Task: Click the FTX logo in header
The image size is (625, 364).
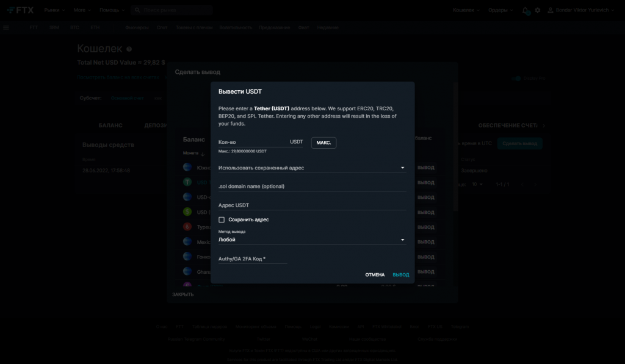Action: point(20,10)
